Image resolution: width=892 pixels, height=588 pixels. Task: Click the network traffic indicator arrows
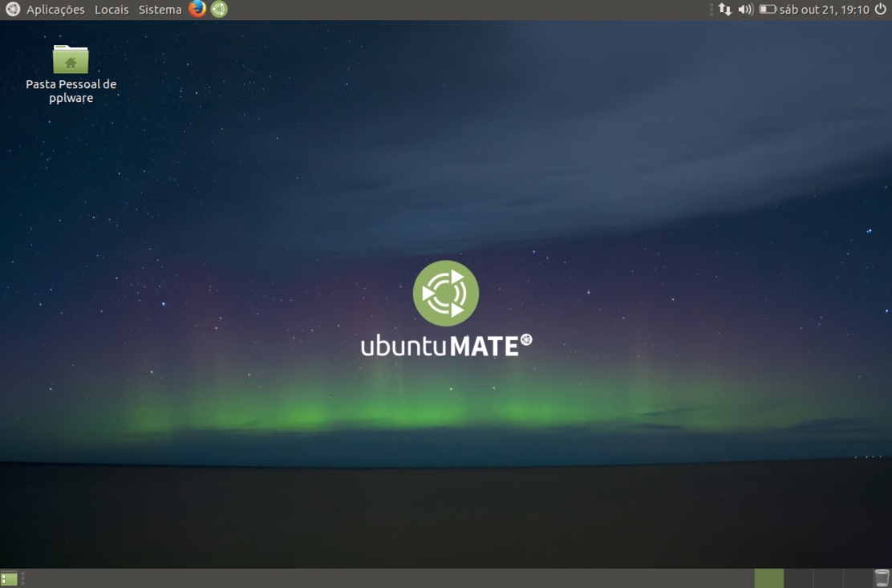[724, 10]
